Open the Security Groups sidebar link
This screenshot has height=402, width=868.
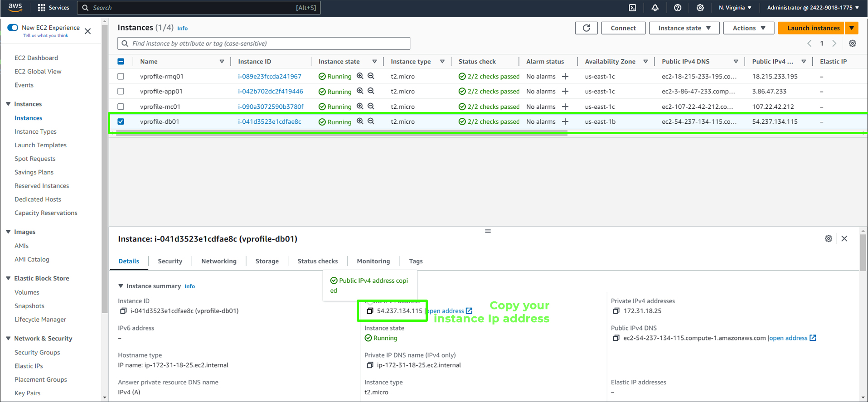(x=37, y=353)
